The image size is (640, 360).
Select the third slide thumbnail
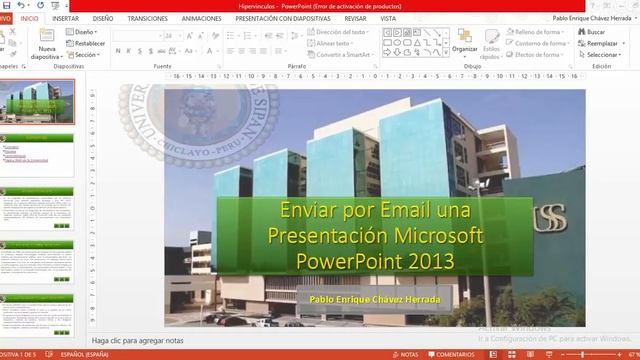click(37, 209)
